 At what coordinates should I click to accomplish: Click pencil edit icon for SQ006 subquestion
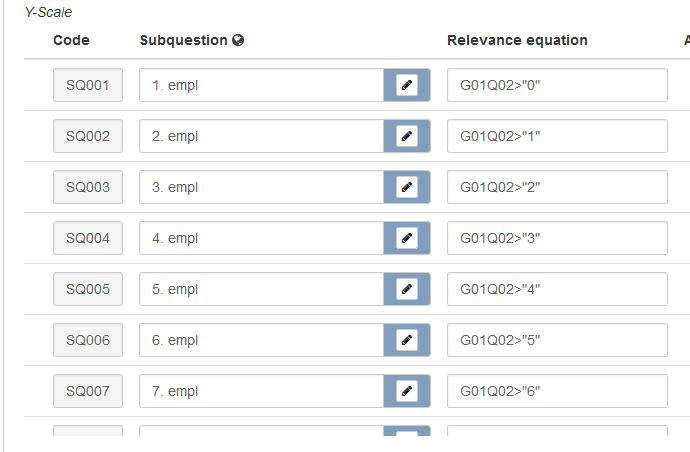[x=406, y=340]
